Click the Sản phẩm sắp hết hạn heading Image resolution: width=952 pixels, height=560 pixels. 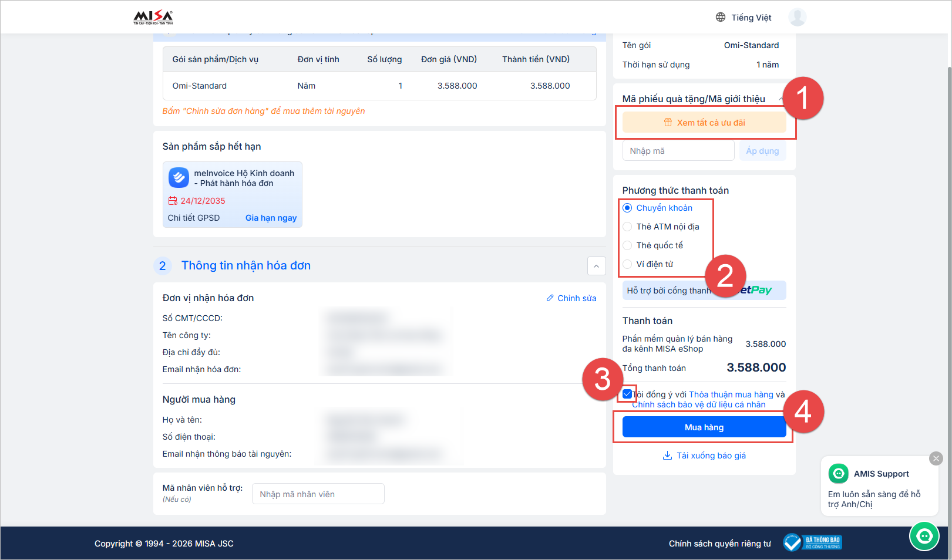point(212,146)
